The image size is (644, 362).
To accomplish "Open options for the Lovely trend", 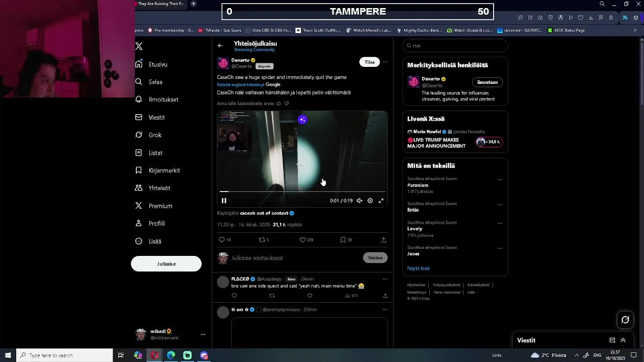I will coord(500,223).
